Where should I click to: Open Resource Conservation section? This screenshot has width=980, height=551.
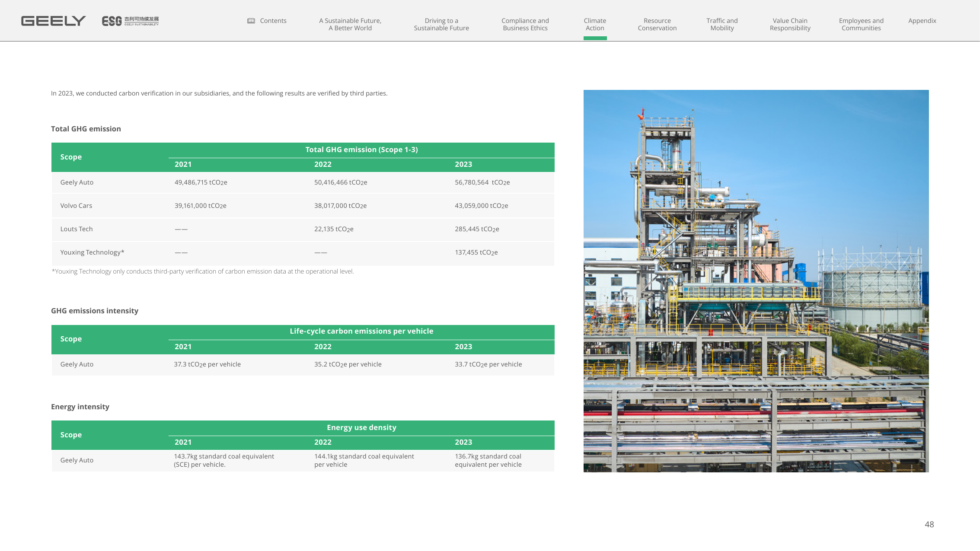click(657, 24)
